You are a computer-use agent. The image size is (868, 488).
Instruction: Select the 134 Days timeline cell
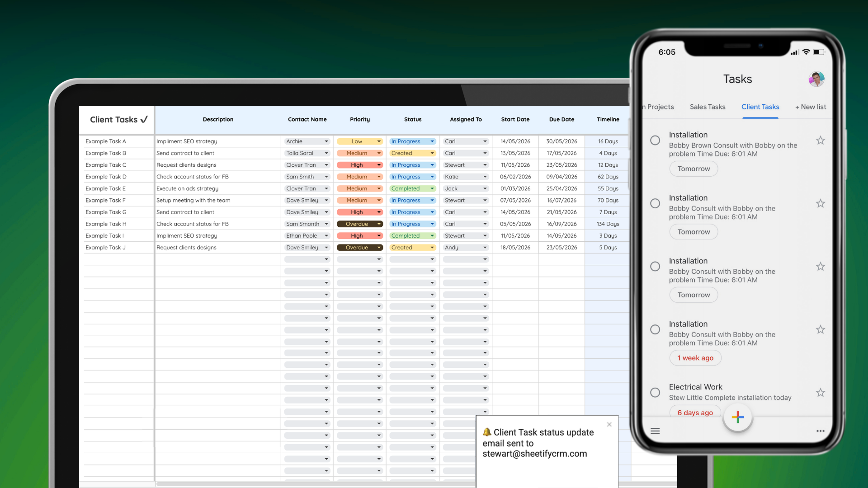click(x=608, y=224)
